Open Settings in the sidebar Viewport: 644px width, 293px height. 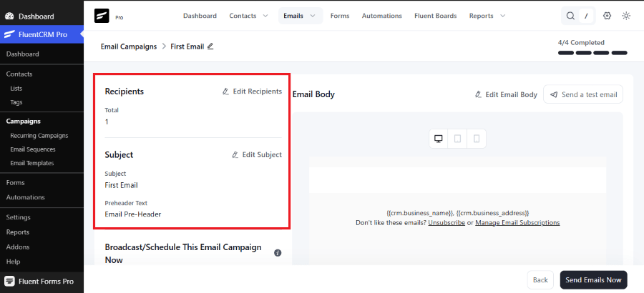pyautogui.click(x=18, y=217)
